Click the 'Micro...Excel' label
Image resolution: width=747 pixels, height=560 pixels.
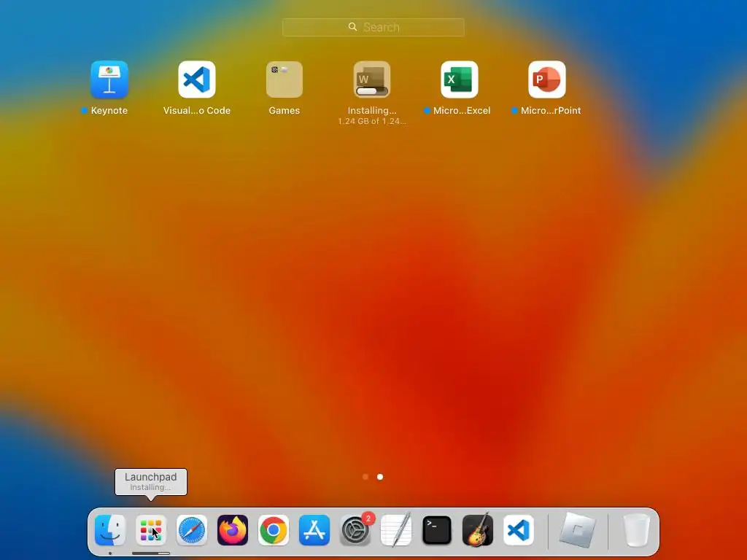462,111
